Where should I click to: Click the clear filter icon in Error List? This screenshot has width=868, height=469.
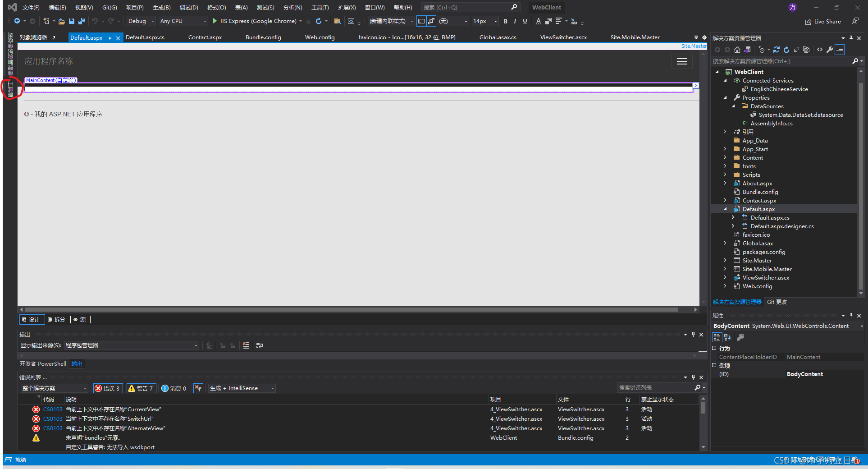pyautogui.click(x=198, y=388)
